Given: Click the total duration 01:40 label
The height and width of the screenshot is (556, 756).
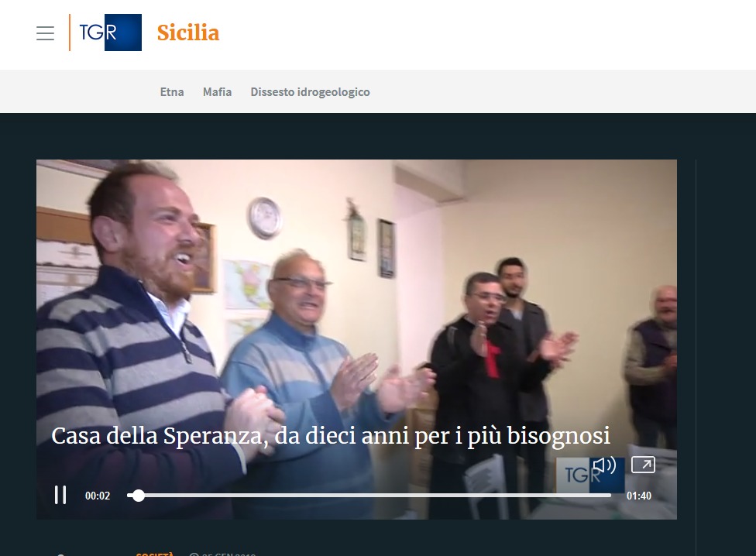Looking at the screenshot, I should 639,496.
